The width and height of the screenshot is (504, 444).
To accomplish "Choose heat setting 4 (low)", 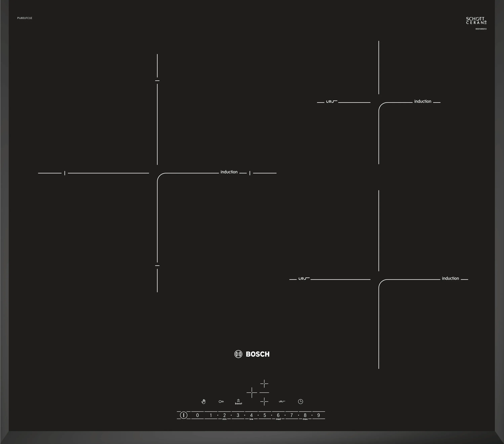I will pos(251,415).
